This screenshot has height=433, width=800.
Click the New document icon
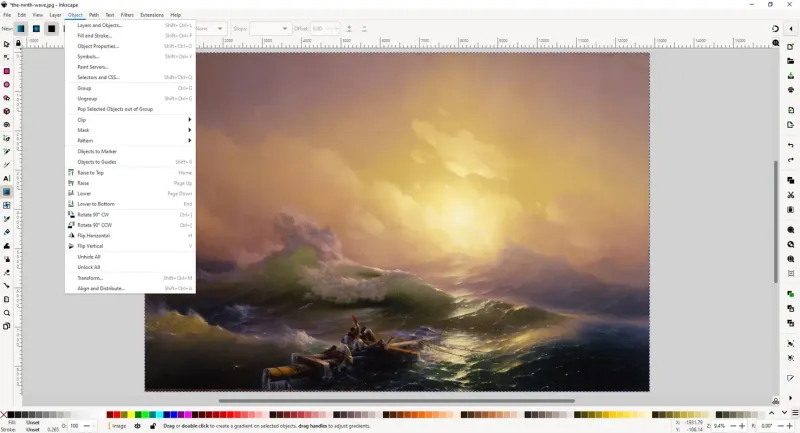point(790,47)
